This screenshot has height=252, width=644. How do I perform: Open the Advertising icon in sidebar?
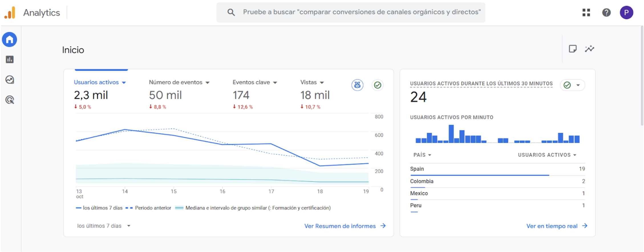coord(10,100)
